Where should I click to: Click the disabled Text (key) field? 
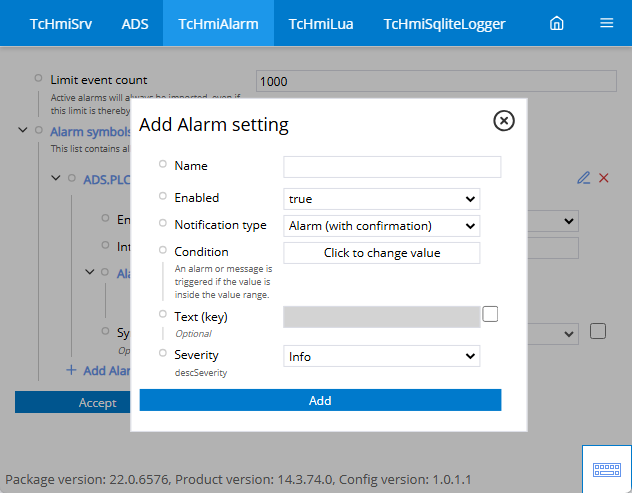[381, 317]
